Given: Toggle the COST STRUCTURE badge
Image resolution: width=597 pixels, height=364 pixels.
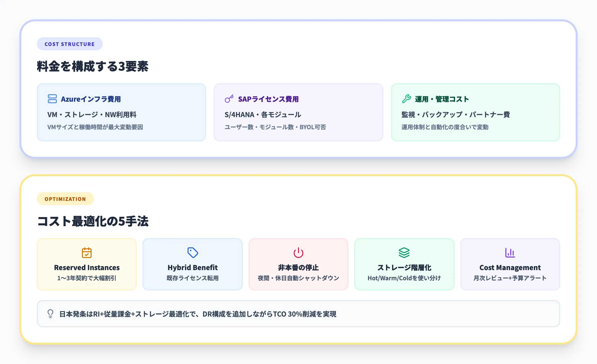Looking at the screenshot, I should [70, 44].
